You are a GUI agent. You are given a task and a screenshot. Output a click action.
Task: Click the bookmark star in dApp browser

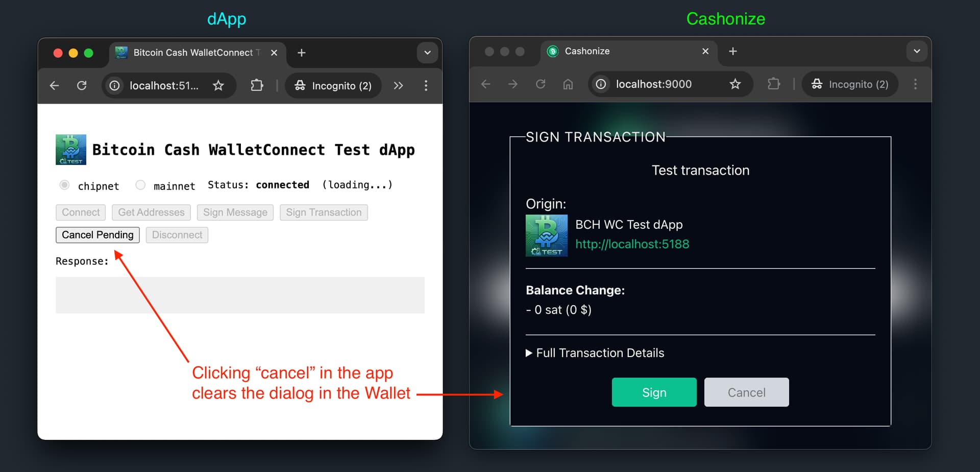218,86
